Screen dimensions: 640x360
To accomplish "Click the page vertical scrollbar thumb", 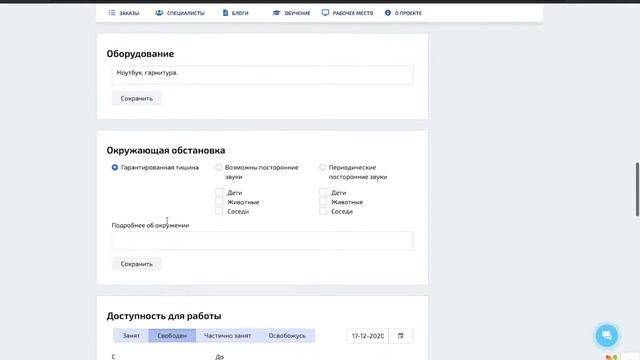I will 637,189.
